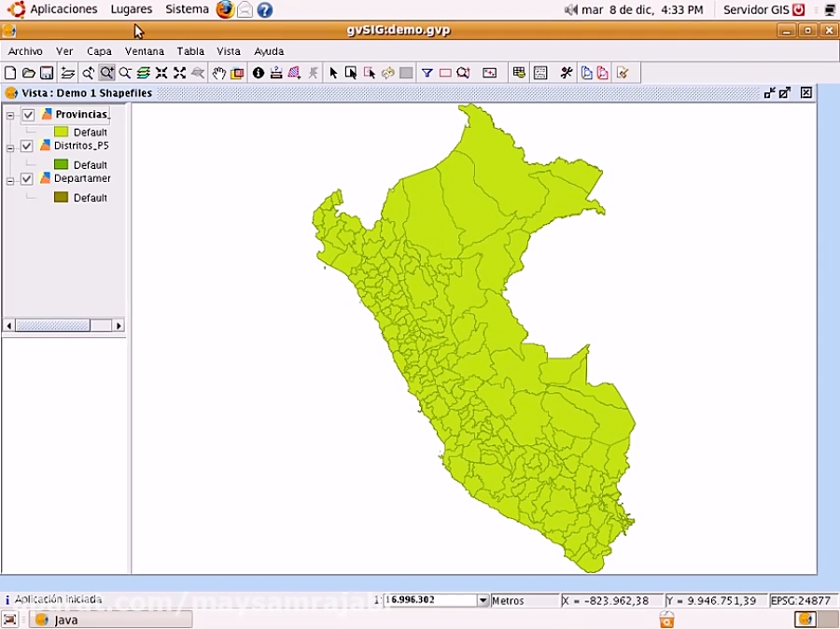Open the map scale dropdown
This screenshot has height=629, width=840.
(x=483, y=600)
